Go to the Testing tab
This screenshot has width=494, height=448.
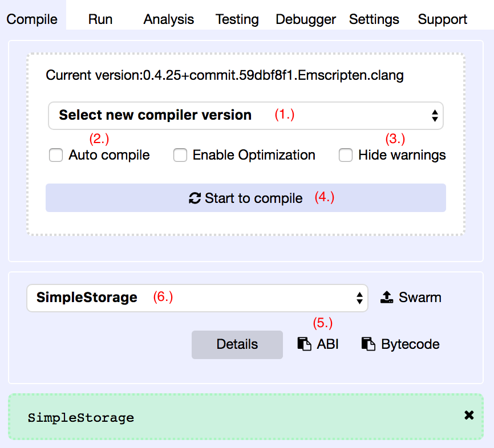(237, 19)
